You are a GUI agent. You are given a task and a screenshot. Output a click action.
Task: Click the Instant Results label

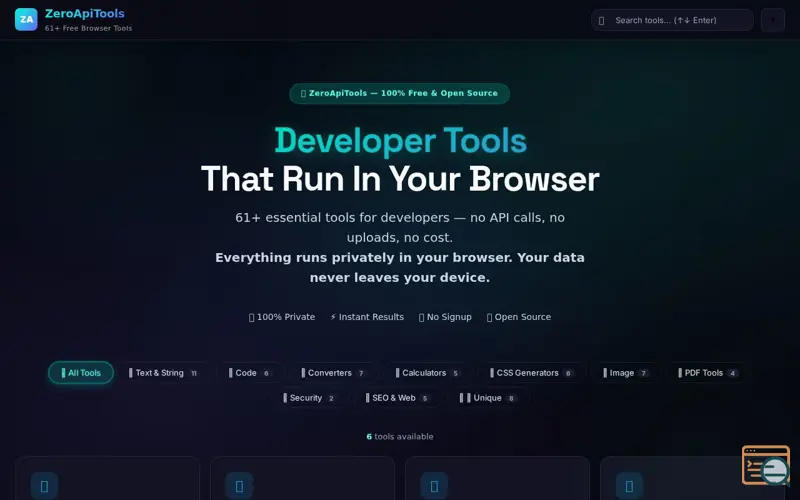(367, 317)
